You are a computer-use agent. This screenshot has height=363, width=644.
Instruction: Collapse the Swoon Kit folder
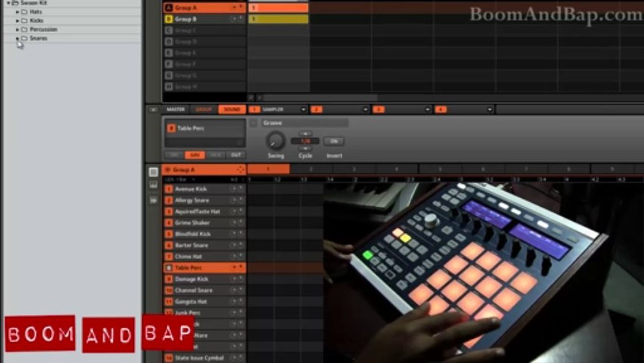click(x=9, y=3)
